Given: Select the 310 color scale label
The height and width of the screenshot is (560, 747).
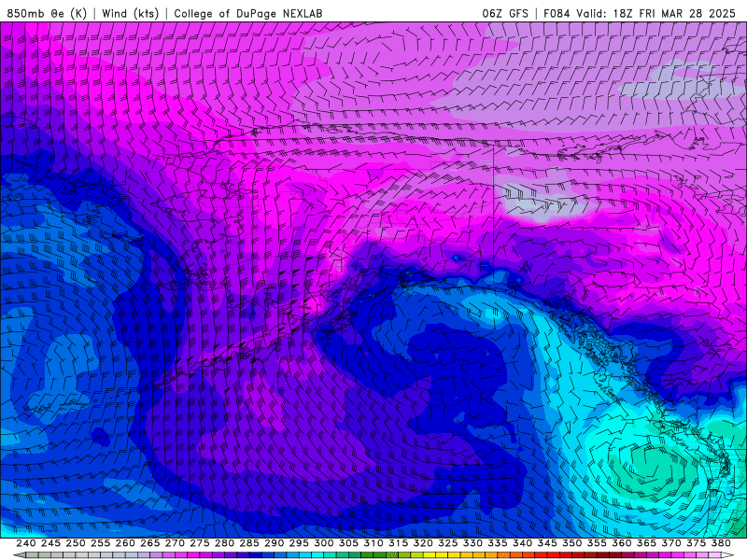Looking at the screenshot, I should [x=373, y=543].
